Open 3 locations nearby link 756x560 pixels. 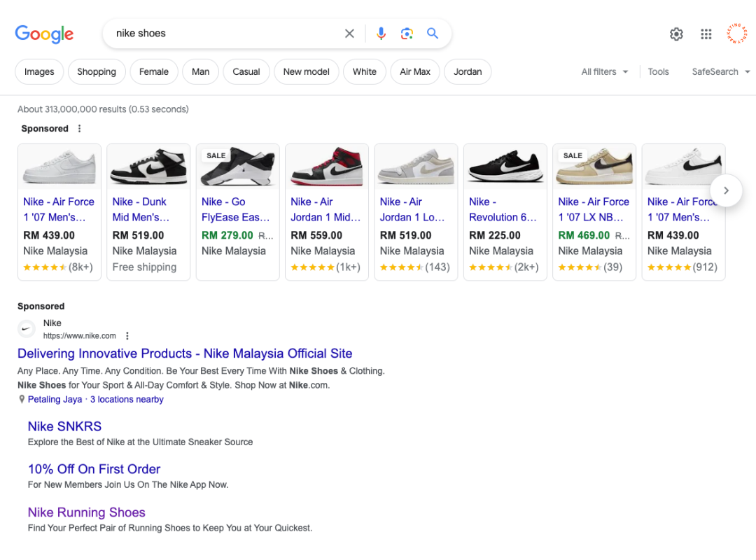pyautogui.click(x=127, y=400)
